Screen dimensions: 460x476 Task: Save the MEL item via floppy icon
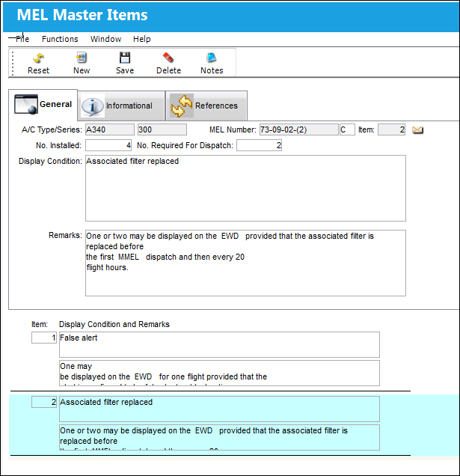click(x=125, y=58)
